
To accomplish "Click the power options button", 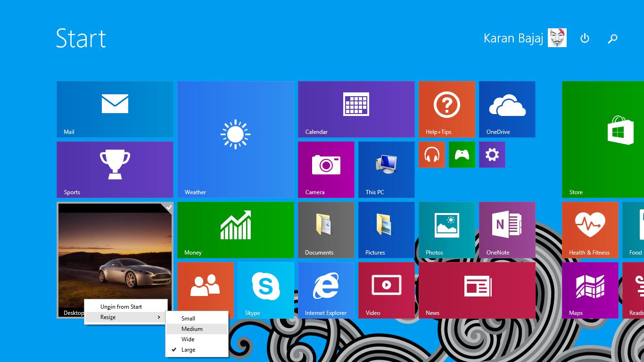I will coord(585,38).
